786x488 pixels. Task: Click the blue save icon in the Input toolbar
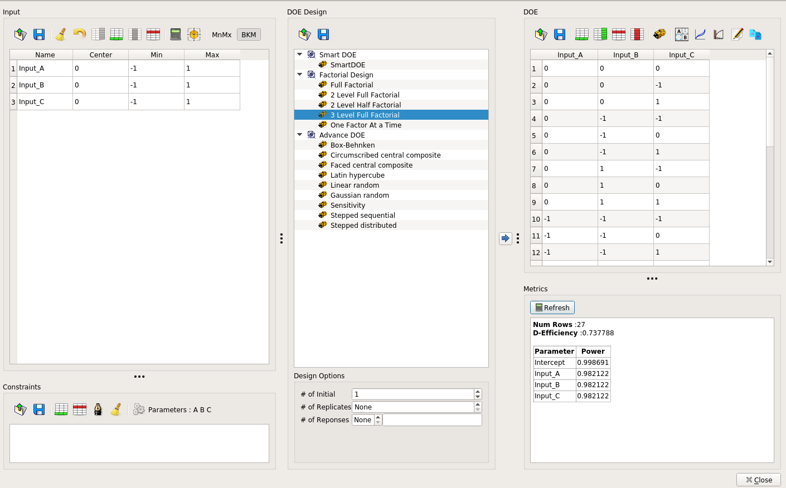(x=39, y=35)
